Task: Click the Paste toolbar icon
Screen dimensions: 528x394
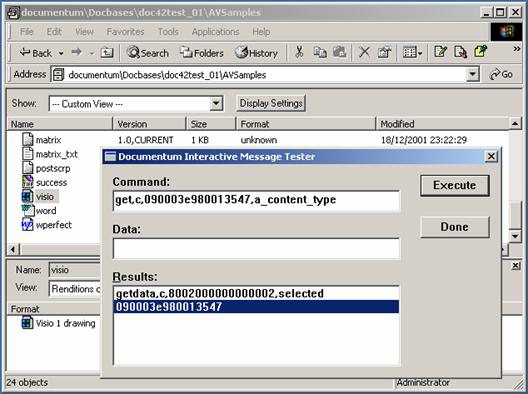Action: (340, 52)
